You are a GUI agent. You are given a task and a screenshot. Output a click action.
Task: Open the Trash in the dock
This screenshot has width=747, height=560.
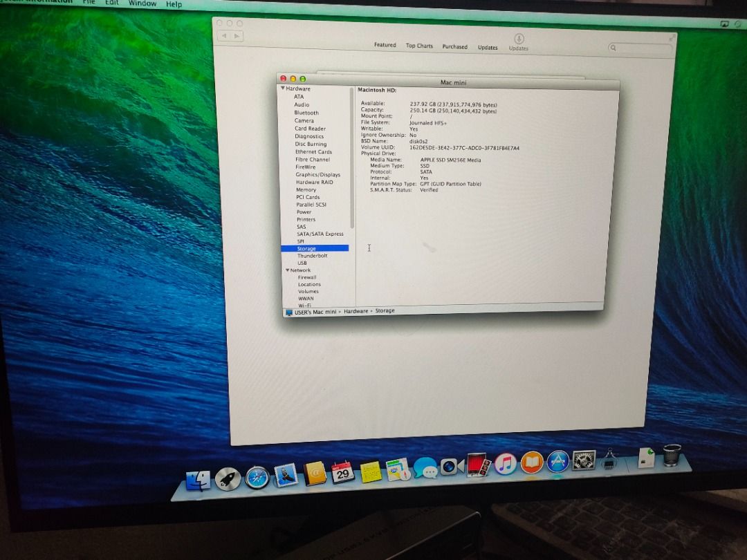(672, 456)
